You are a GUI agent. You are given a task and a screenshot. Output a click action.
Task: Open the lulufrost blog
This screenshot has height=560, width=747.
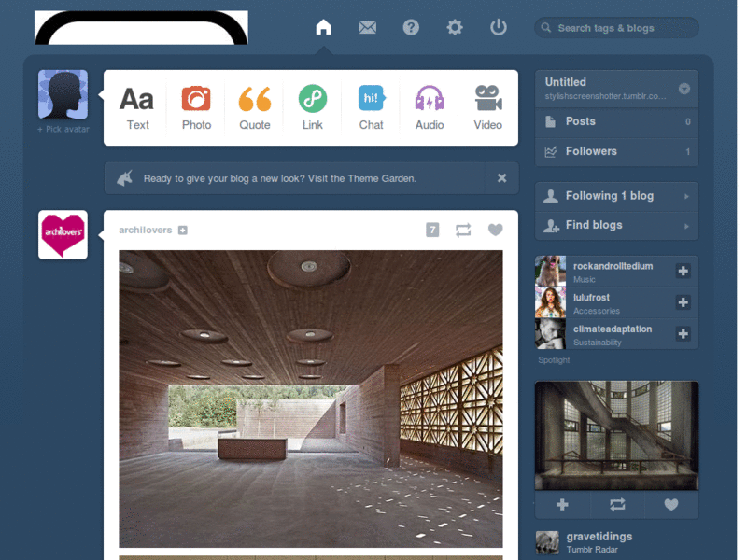point(591,298)
